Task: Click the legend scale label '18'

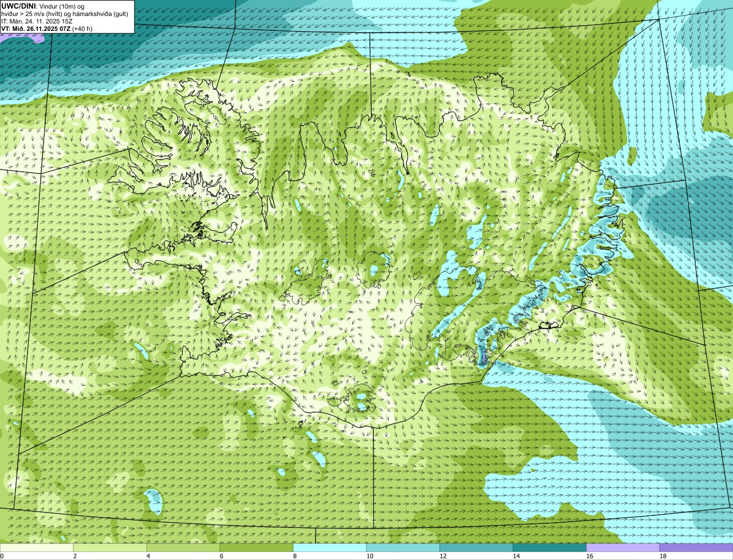Action: click(x=663, y=556)
